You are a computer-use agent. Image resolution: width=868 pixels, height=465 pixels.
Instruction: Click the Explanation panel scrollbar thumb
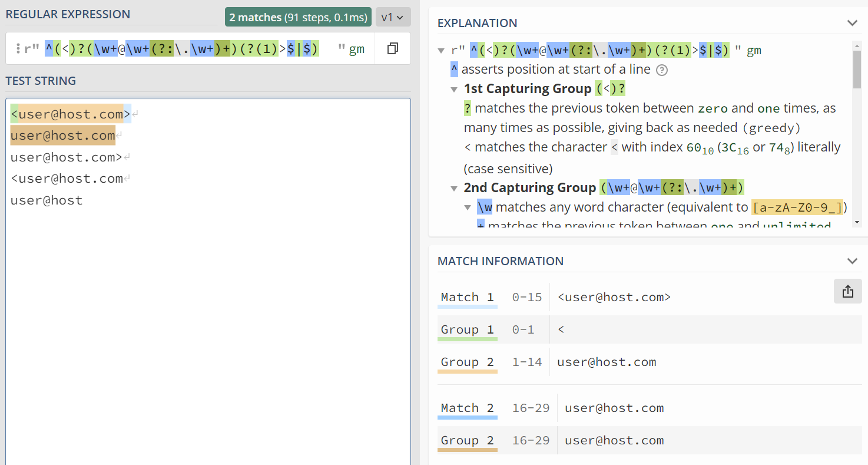pos(857,68)
